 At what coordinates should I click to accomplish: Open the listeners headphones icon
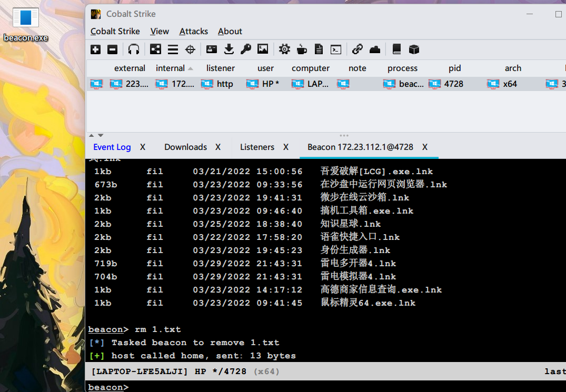(x=134, y=49)
